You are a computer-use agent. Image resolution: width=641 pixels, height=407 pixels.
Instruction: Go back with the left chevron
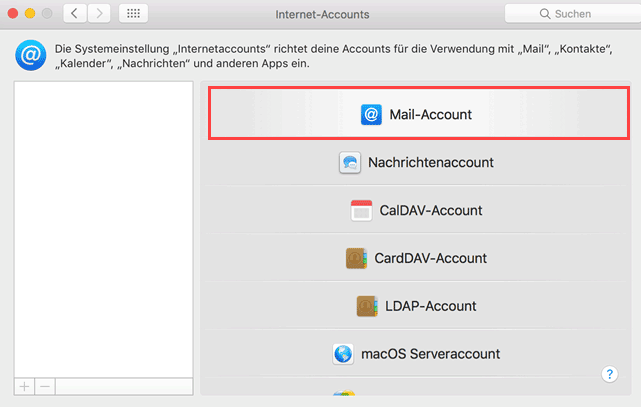tap(75, 13)
